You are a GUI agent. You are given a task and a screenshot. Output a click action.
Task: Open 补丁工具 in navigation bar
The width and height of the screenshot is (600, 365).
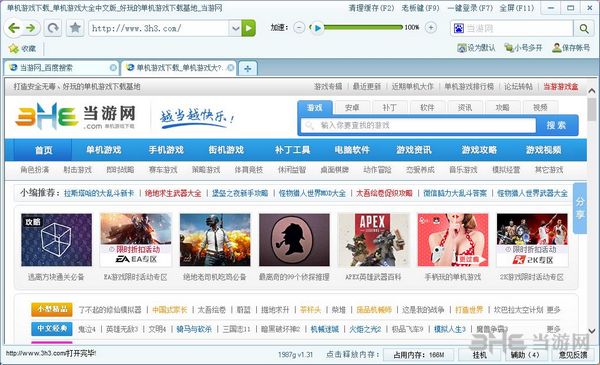tap(292, 150)
